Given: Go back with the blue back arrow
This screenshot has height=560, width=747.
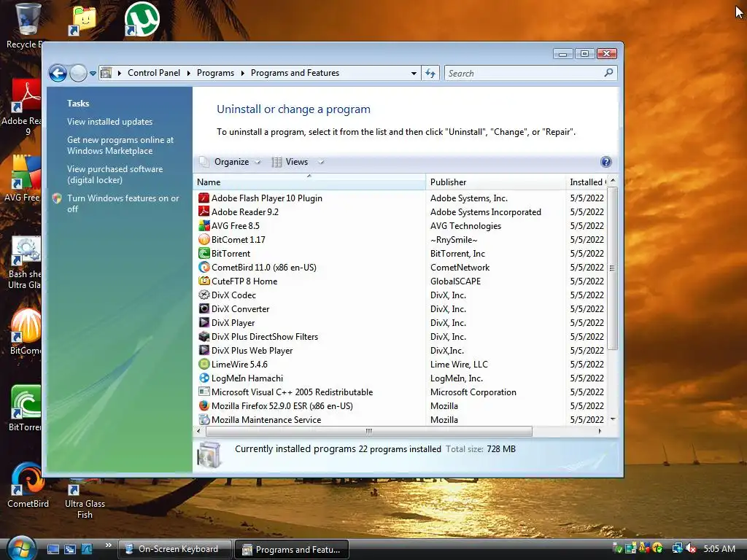Looking at the screenshot, I should (x=58, y=74).
